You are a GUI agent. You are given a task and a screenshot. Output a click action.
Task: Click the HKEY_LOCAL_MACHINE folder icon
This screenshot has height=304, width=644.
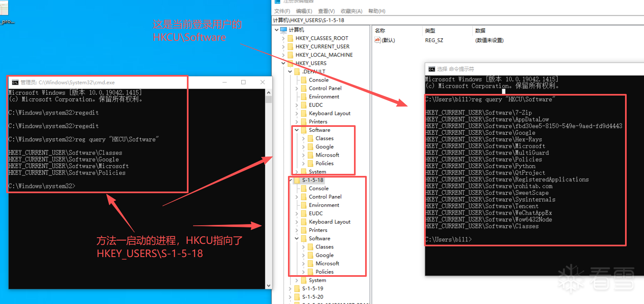click(x=290, y=55)
